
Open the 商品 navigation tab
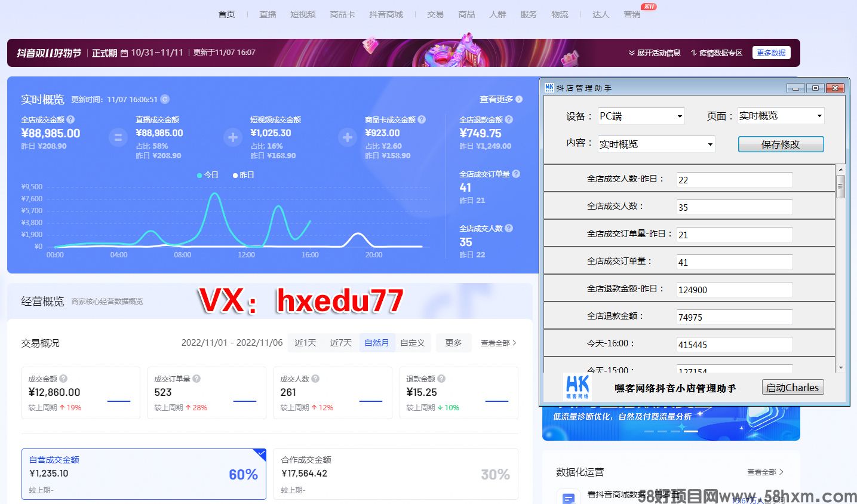[466, 14]
